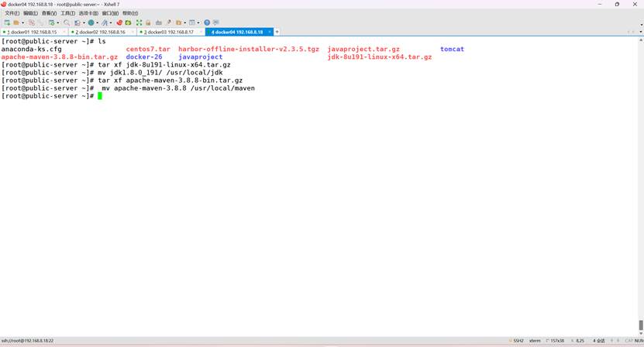Click the Open Session folder icon
The height and width of the screenshot is (347, 644).
coord(16,22)
